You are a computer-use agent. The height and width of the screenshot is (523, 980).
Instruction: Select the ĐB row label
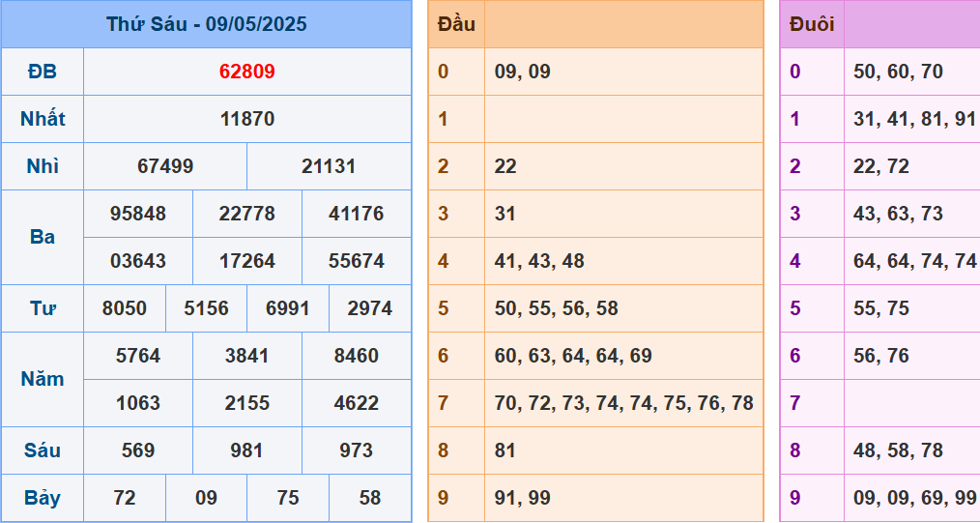pos(43,72)
